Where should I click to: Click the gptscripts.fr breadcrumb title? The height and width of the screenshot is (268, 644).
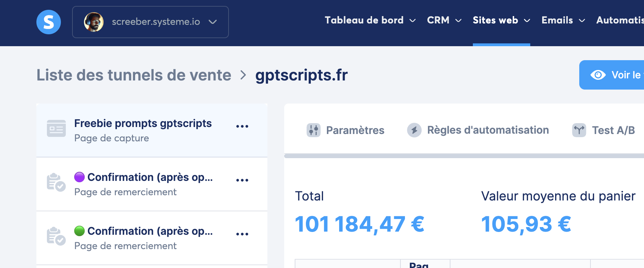pyautogui.click(x=302, y=75)
